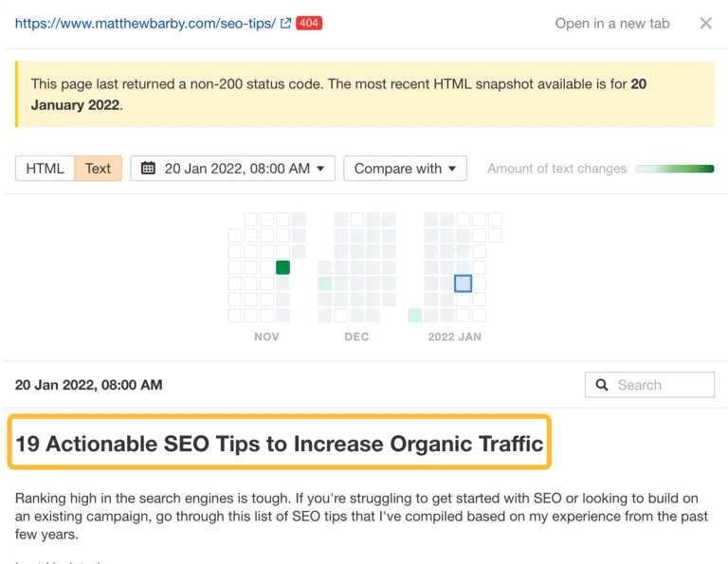The height and width of the screenshot is (564, 728).
Task: Select the dark green November calendar day
Action: [x=282, y=267]
